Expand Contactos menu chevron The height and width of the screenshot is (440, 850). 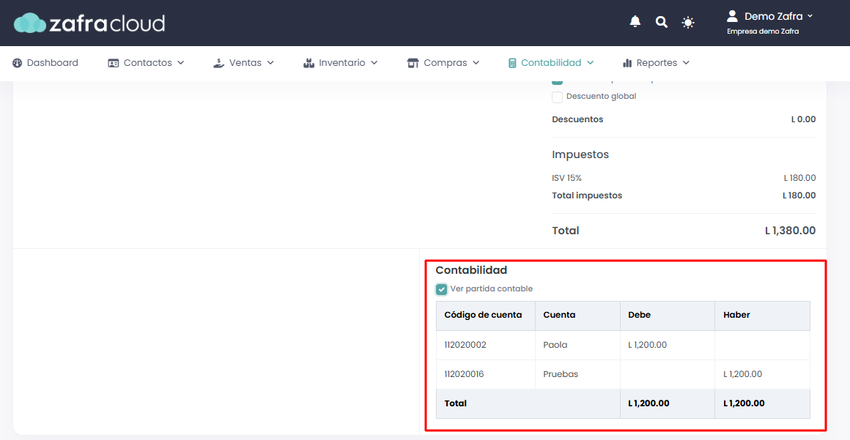181,63
